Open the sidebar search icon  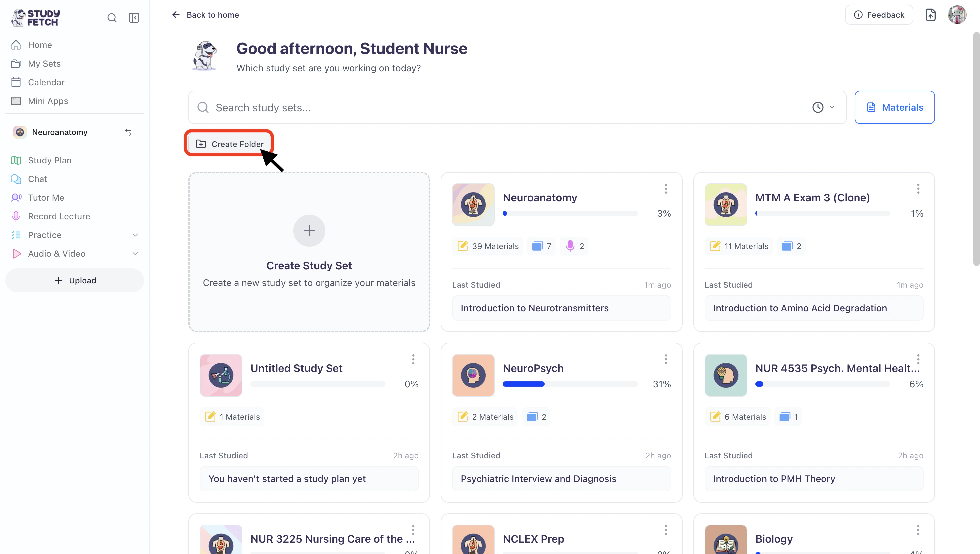pyautogui.click(x=112, y=18)
